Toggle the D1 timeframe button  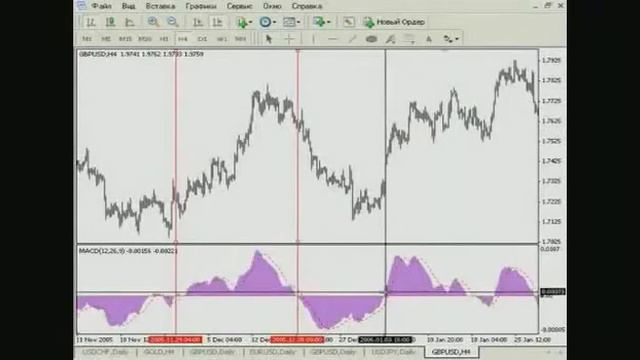point(202,39)
